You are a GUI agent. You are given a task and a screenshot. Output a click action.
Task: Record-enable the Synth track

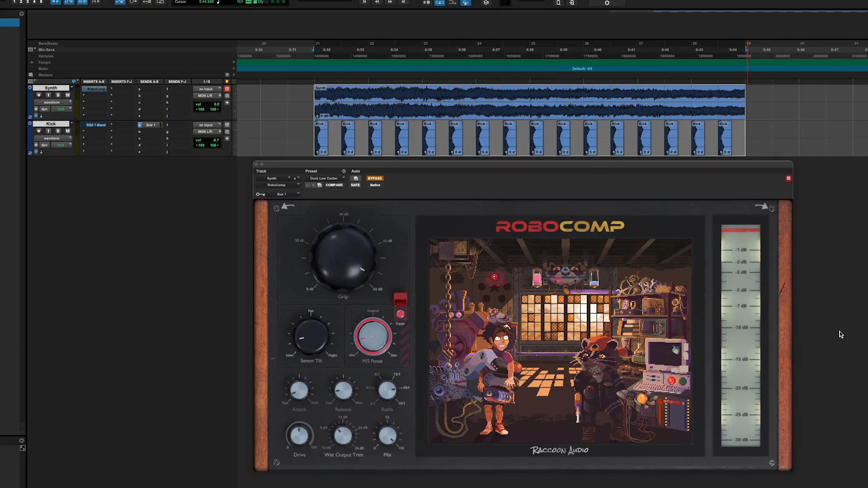39,95
